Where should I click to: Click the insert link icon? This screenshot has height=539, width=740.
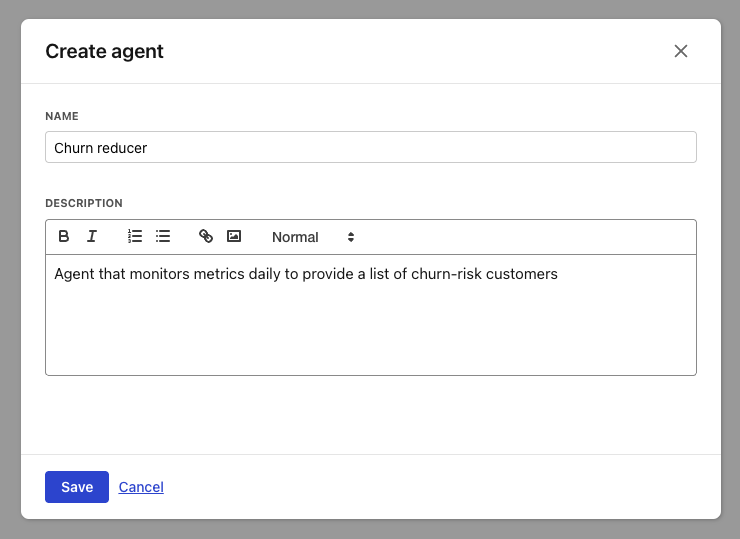(206, 237)
